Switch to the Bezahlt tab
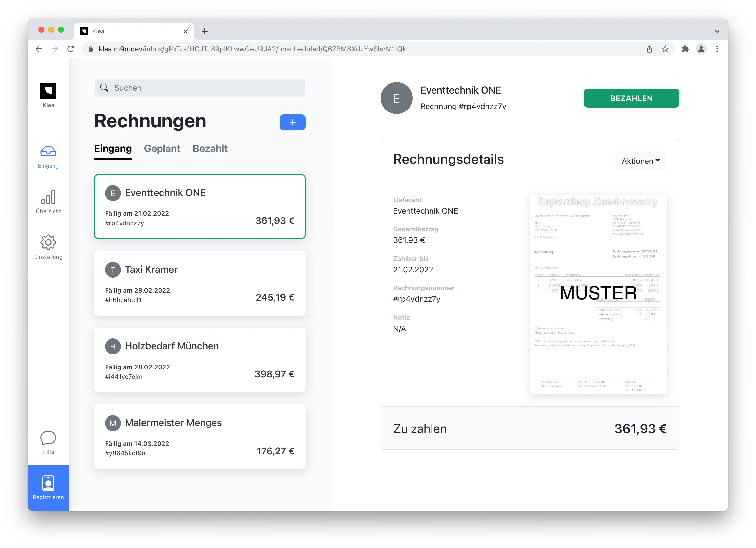This screenshot has height=548, width=756. (x=210, y=148)
